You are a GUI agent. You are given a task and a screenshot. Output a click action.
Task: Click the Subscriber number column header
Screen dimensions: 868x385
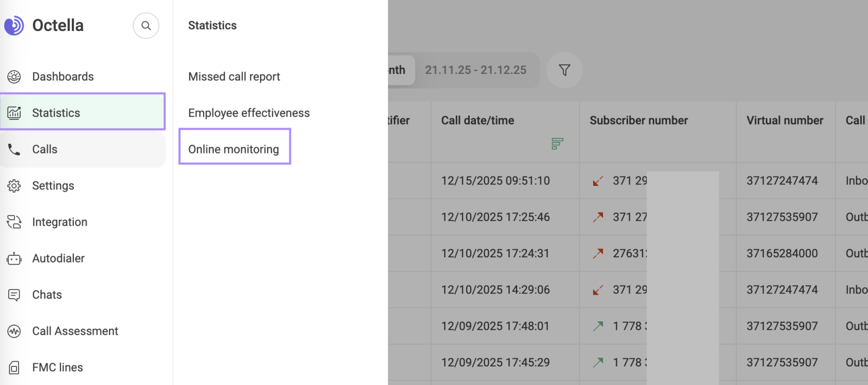point(639,120)
